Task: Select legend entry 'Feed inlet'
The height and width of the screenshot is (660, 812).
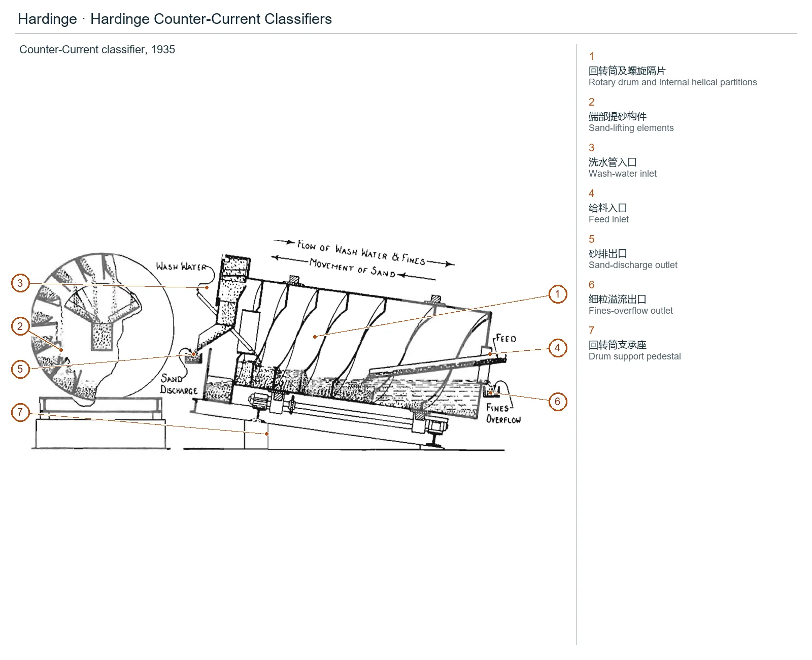Action: tap(608, 219)
